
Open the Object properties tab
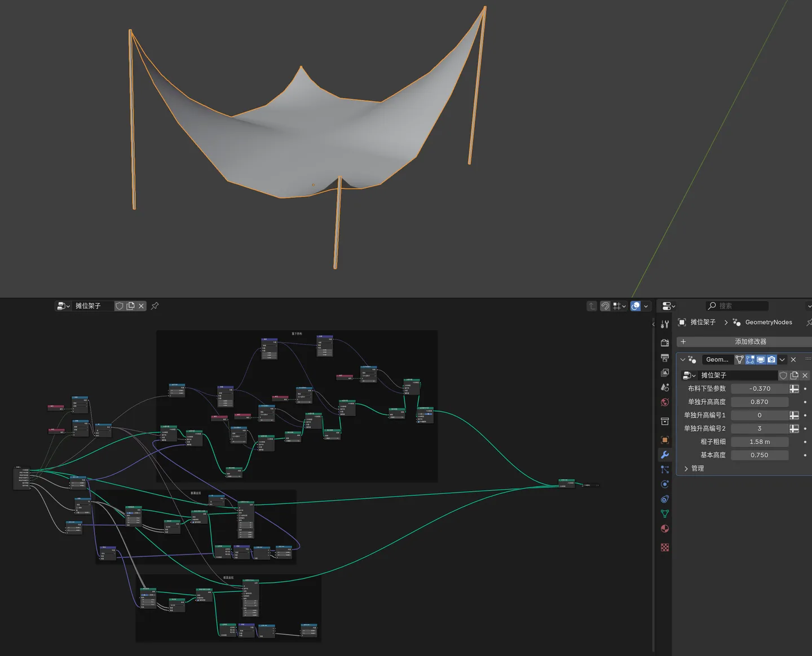(665, 440)
